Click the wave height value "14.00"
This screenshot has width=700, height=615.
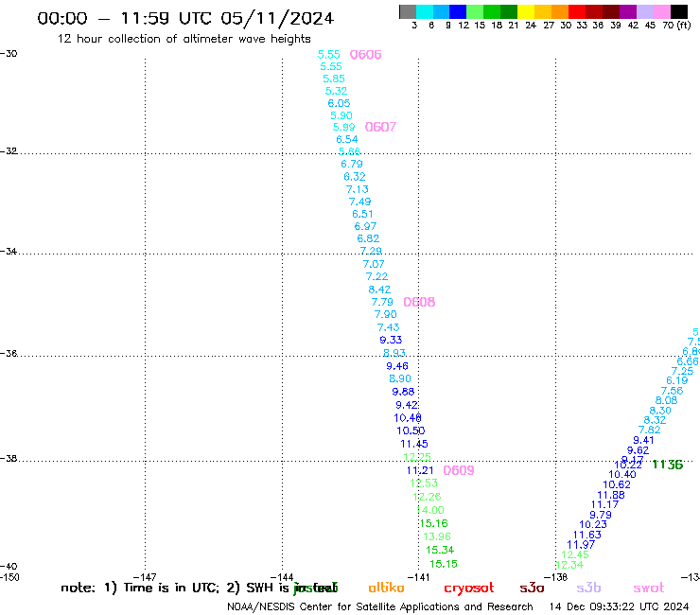pyautogui.click(x=430, y=510)
